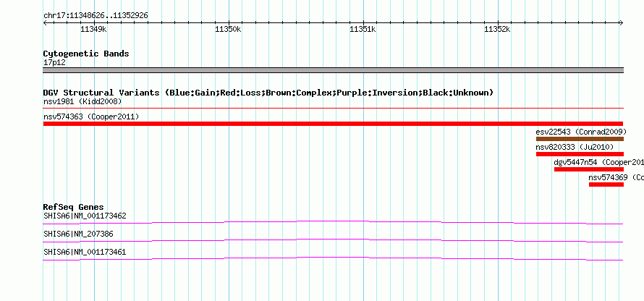
Task: Click the 11350k ruler tick label
Action: point(228,29)
